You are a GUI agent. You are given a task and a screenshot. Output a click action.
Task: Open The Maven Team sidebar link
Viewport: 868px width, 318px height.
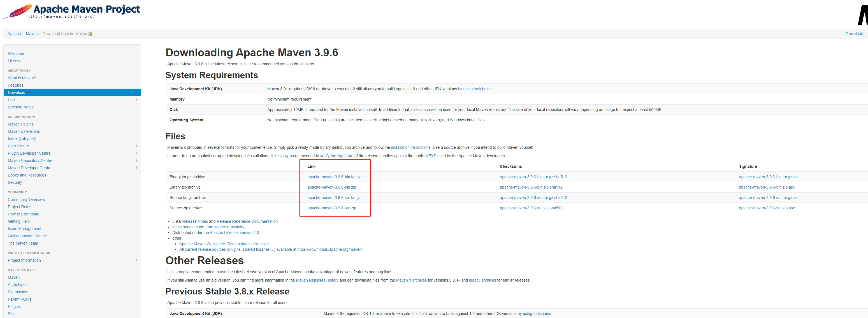click(x=23, y=243)
